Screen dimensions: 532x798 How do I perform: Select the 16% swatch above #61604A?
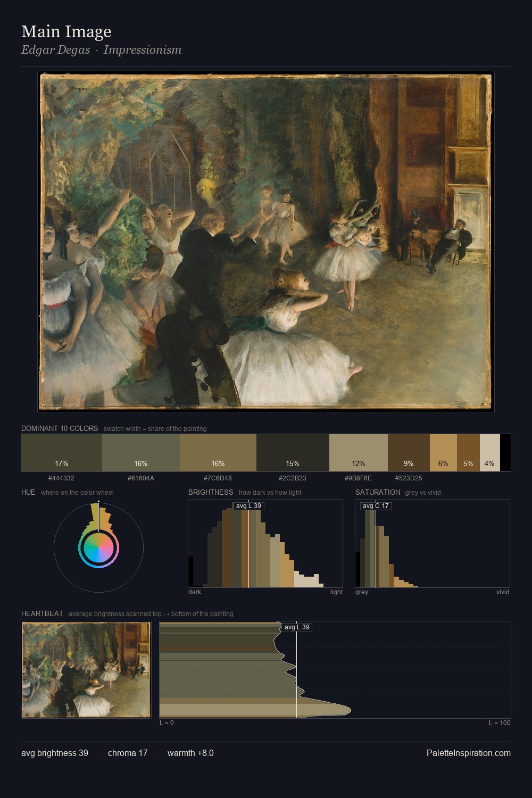click(141, 453)
